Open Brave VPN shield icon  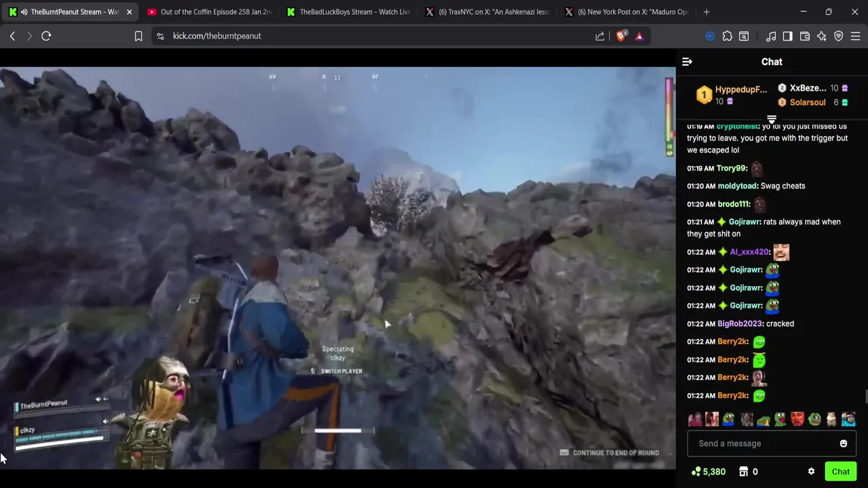839,36
